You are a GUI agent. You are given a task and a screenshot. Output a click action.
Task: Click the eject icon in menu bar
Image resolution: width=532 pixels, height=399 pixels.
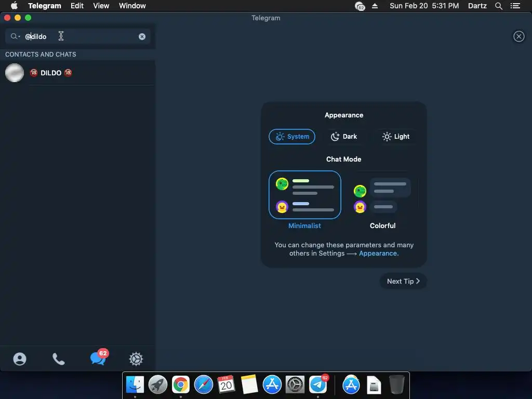pos(375,6)
